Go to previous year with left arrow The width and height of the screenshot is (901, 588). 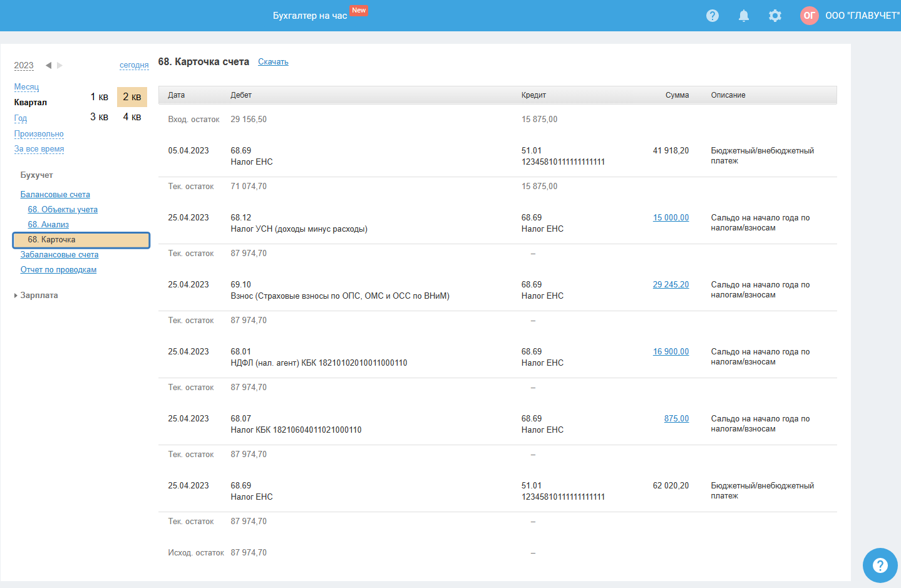48,65
